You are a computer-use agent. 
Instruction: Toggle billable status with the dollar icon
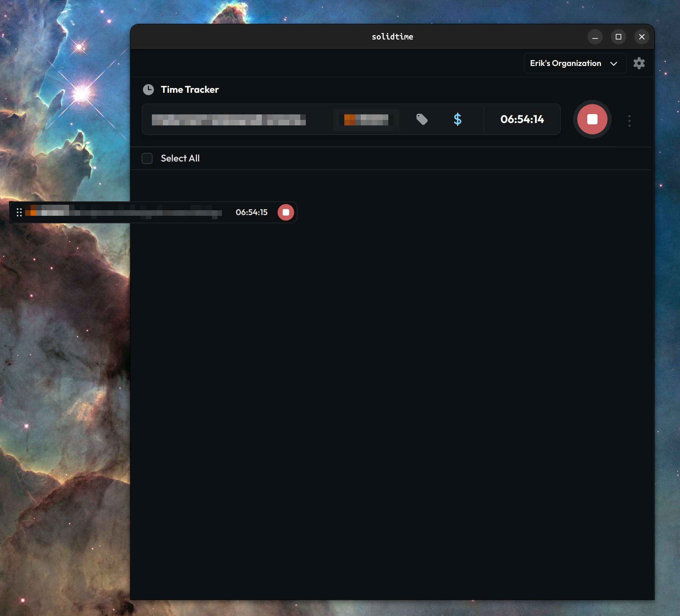click(458, 120)
